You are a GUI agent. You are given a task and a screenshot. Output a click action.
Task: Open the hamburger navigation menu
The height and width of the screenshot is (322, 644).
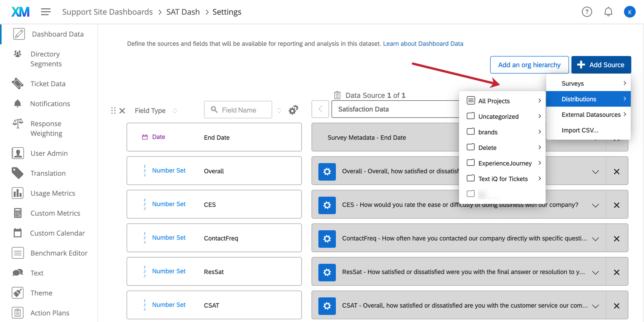[46, 12]
